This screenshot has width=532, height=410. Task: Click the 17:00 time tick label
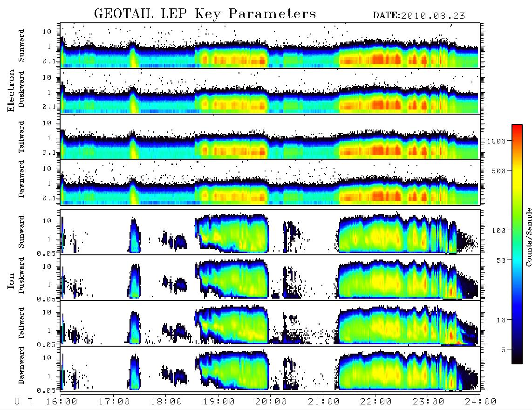click(114, 402)
